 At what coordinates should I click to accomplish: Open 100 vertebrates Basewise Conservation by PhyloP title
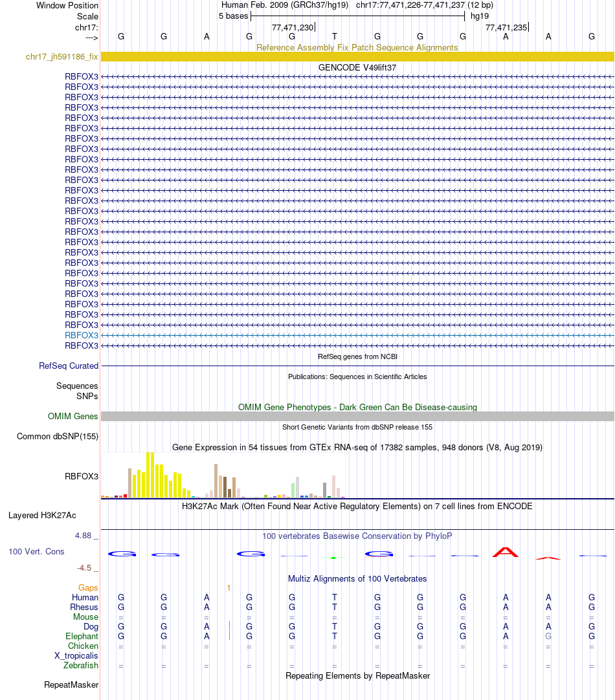[x=357, y=536]
